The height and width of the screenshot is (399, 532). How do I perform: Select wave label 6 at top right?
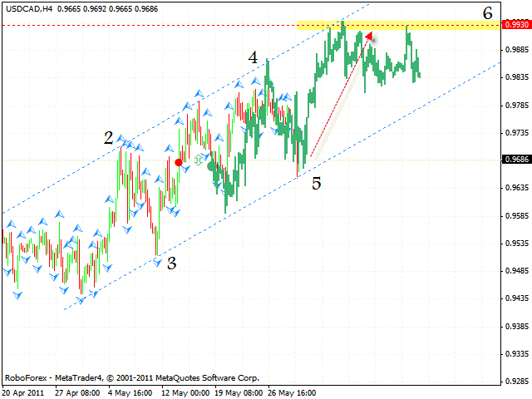pos(487,12)
